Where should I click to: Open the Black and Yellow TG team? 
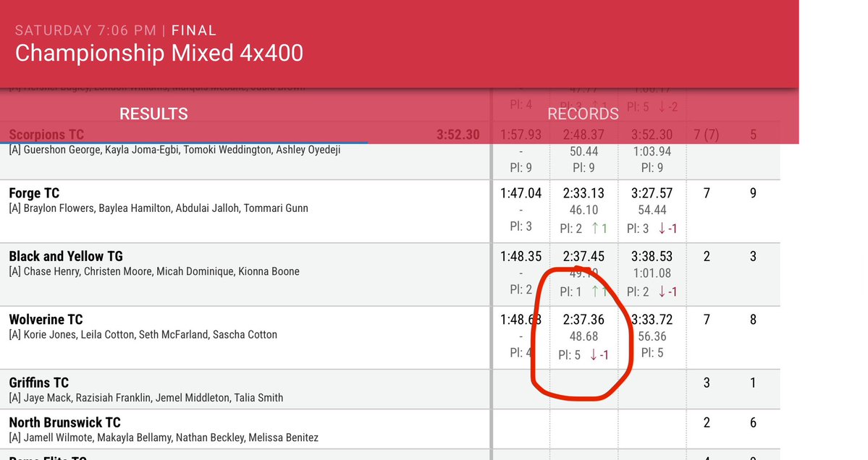click(x=66, y=257)
